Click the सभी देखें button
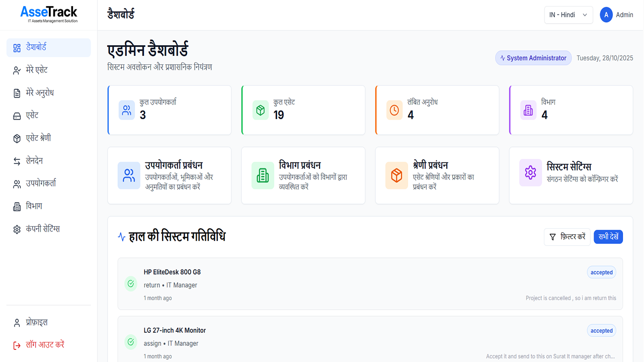This screenshot has height=362, width=644. 608,237
